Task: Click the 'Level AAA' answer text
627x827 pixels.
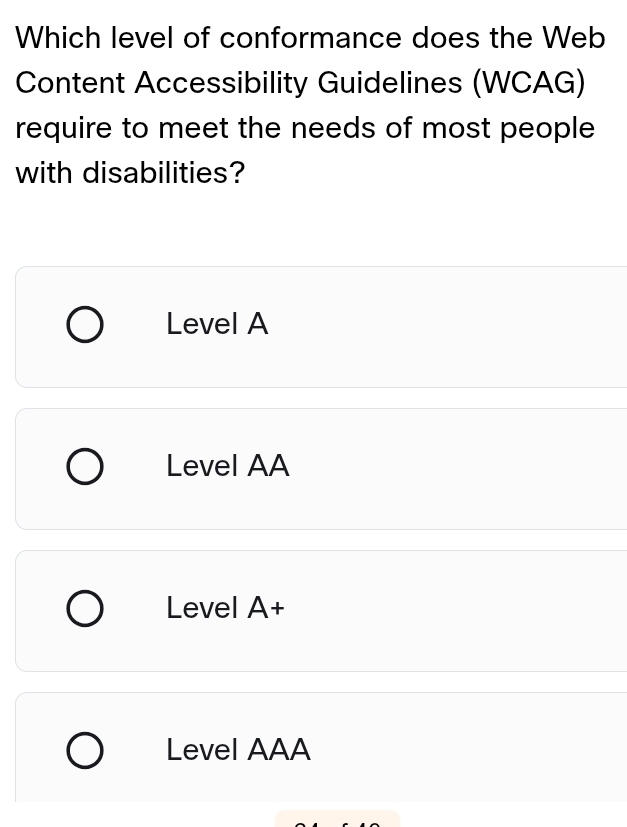Action: [239, 750]
